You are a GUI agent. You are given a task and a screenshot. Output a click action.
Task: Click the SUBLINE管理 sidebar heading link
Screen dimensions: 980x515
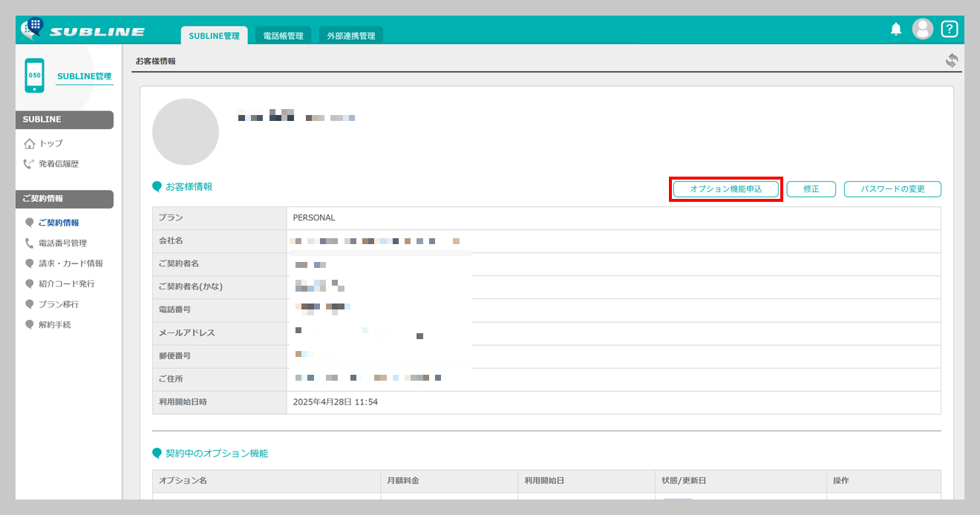click(85, 76)
